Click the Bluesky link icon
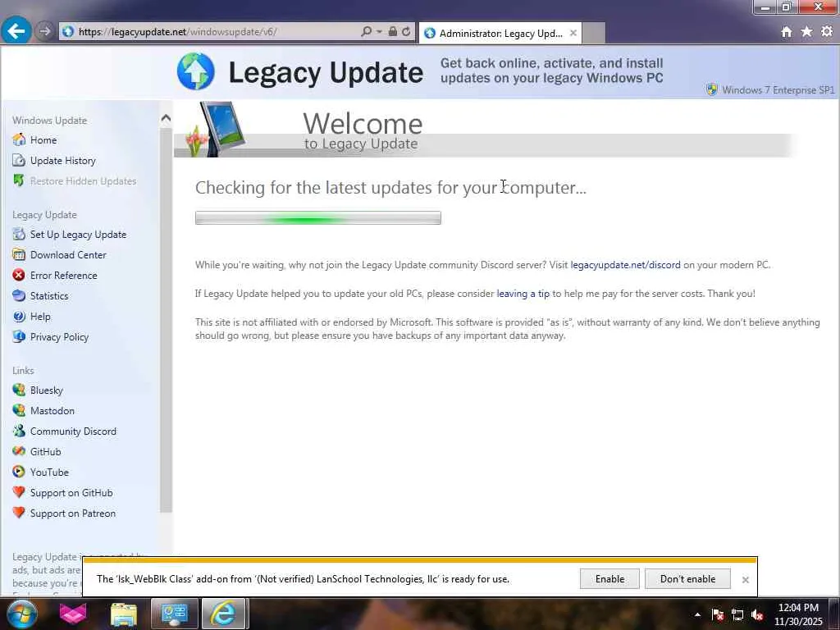Viewport: 840px width, 630px height. click(x=19, y=390)
